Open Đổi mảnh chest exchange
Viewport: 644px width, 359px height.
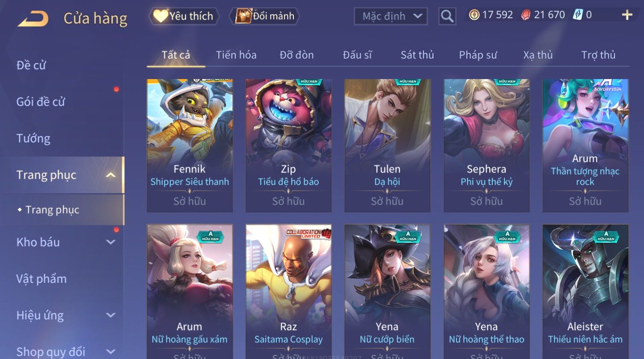point(265,16)
